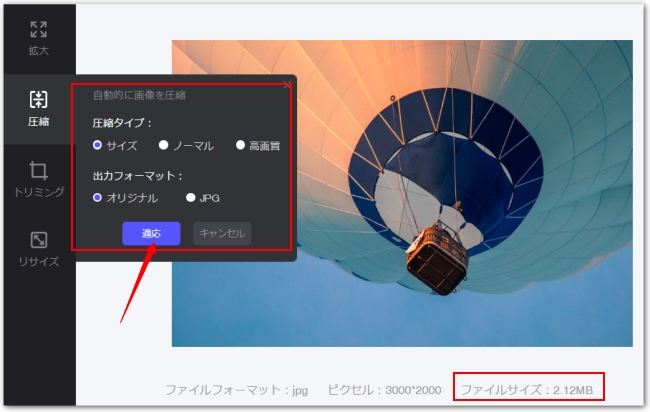
Task: Open the 拡大 enlarge tool
Action: (x=39, y=38)
